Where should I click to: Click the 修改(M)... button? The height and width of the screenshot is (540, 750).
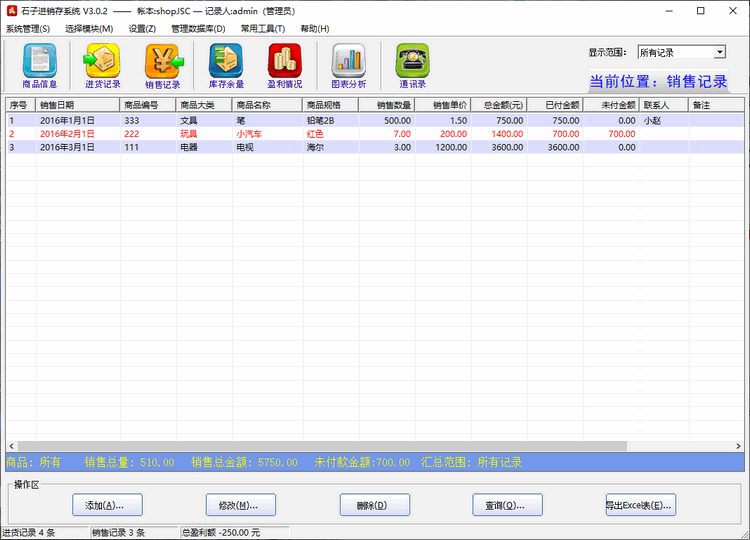click(240, 505)
